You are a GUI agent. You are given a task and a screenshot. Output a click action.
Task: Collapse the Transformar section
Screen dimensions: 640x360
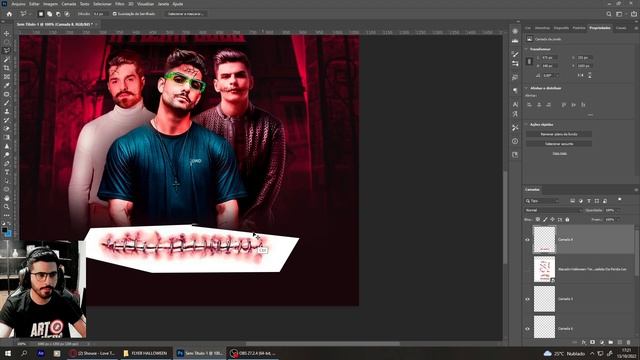point(527,49)
